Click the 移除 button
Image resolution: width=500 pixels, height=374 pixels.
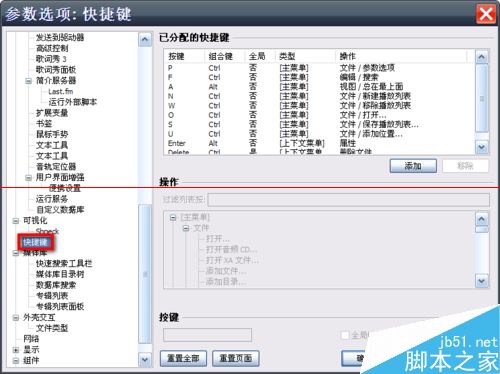[465, 166]
